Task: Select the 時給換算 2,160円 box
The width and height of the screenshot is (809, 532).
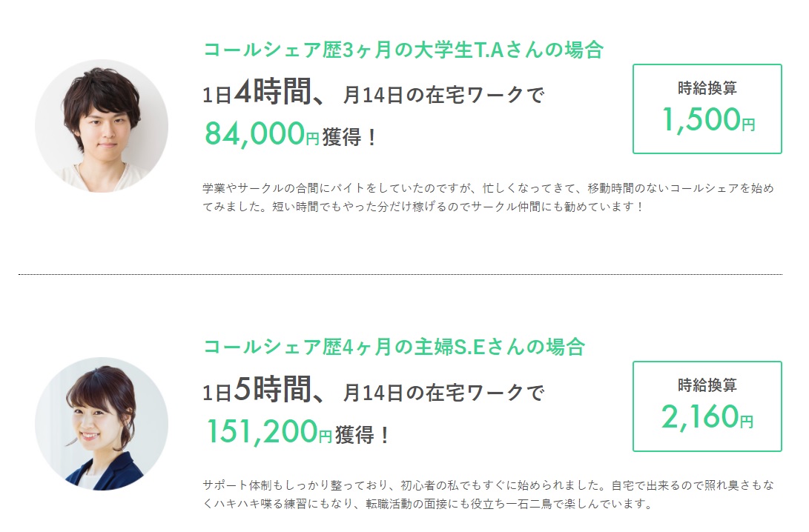Action: [707, 406]
